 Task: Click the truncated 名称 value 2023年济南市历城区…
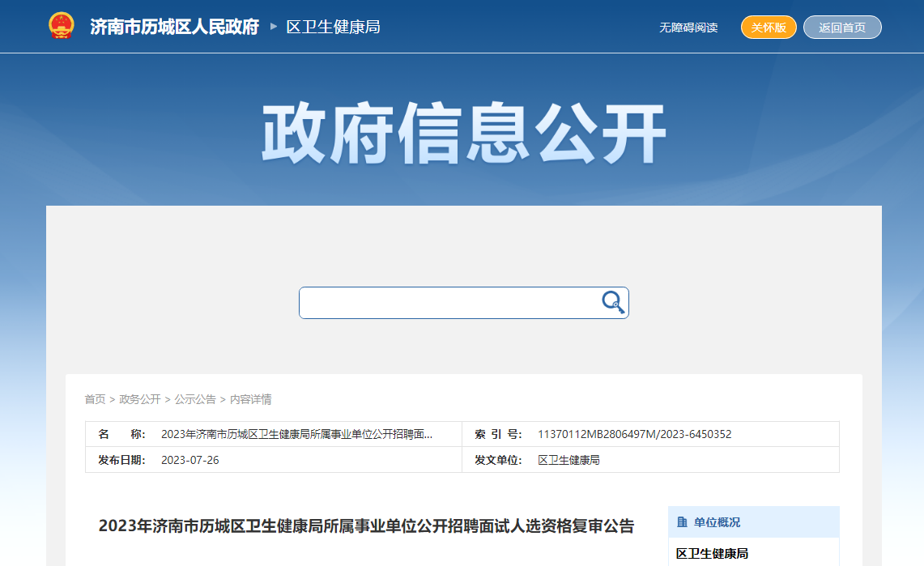click(297, 434)
